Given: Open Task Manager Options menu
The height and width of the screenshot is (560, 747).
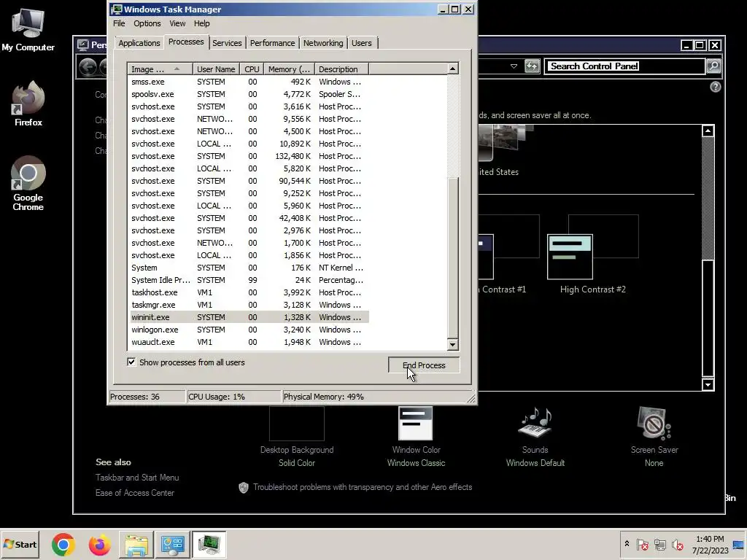Looking at the screenshot, I should point(147,23).
